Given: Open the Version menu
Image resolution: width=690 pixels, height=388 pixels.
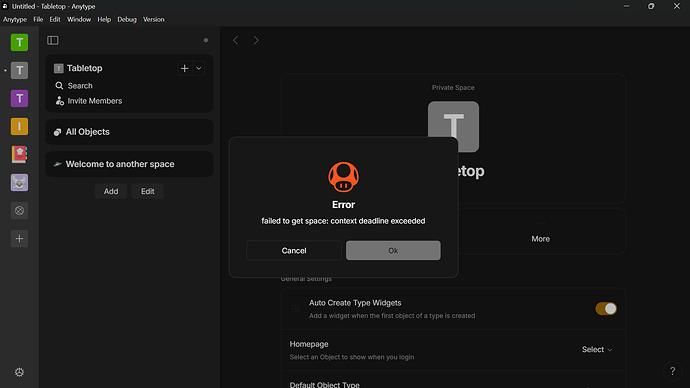Looking at the screenshot, I should 154,19.
